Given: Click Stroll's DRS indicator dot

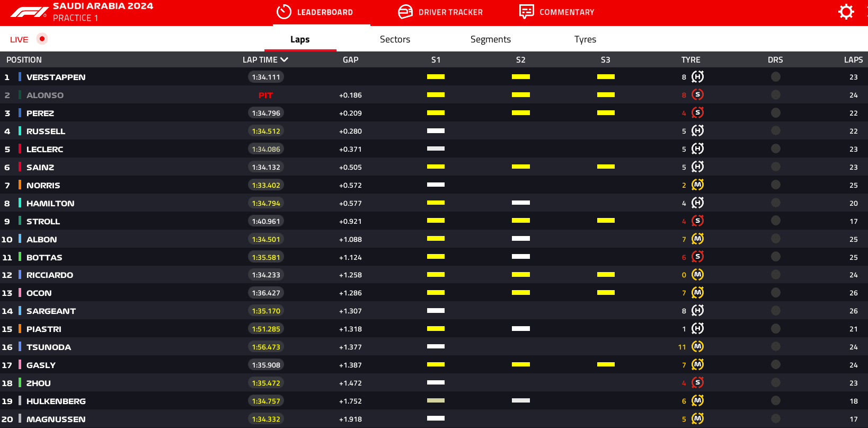Looking at the screenshot, I should tap(776, 221).
